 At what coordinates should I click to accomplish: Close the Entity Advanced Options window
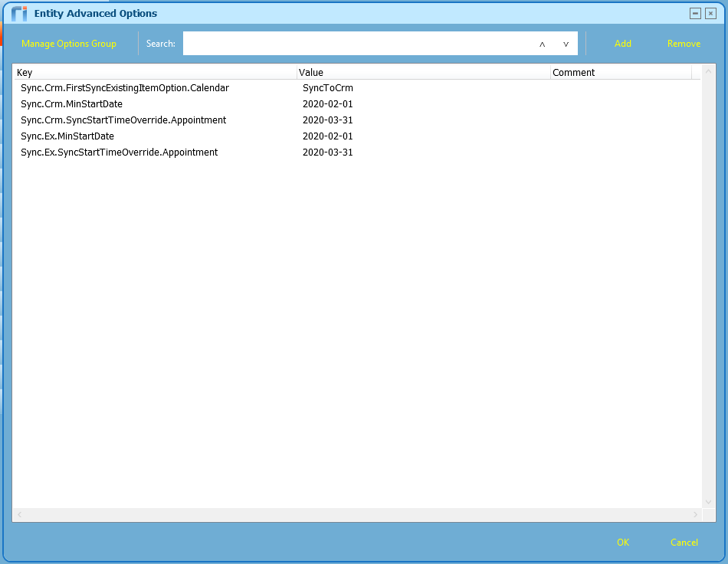710,14
